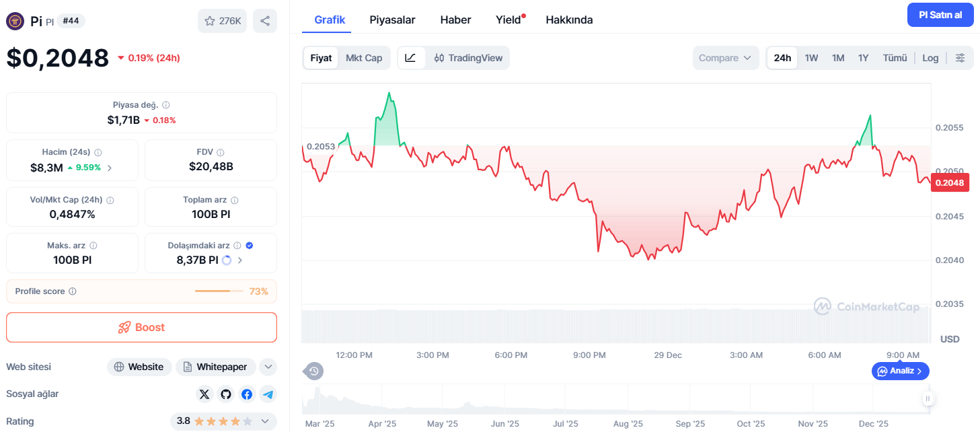Open the Piyasalar tab

(x=393, y=20)
